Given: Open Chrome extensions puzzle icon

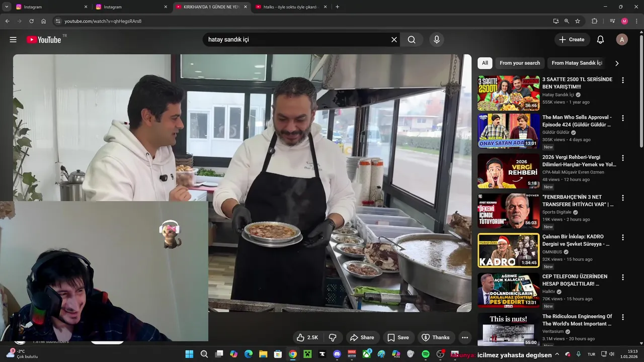Looking at the screenshot, I should (x=594, y=21).
